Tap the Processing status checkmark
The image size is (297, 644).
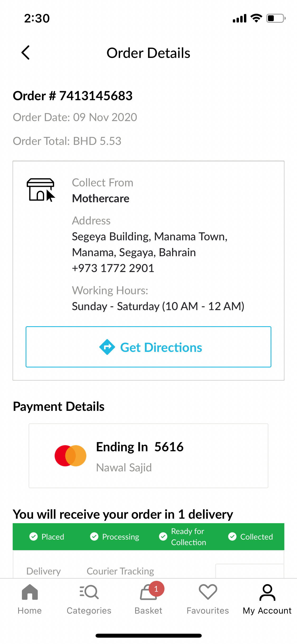[94, 536]
